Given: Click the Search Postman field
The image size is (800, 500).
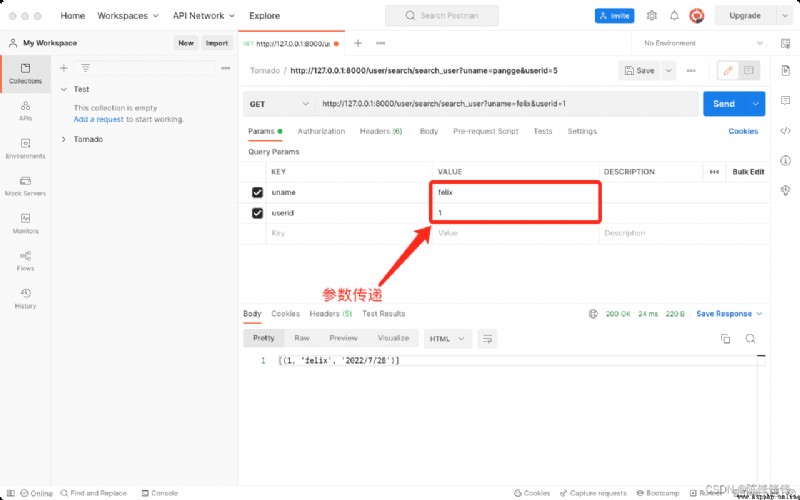Looking at the screenshot, I should coord(442,16).
